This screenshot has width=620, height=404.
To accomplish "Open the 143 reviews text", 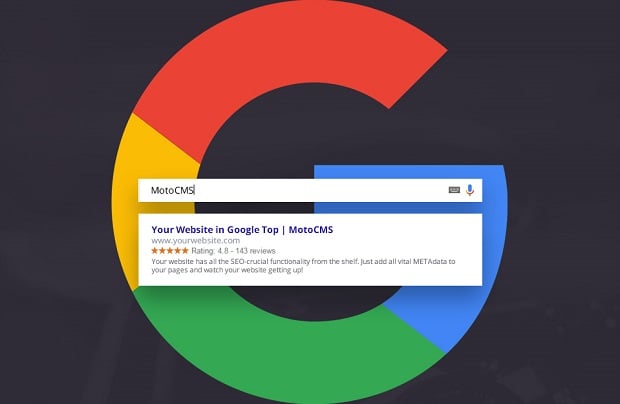I will click(255, 251).
